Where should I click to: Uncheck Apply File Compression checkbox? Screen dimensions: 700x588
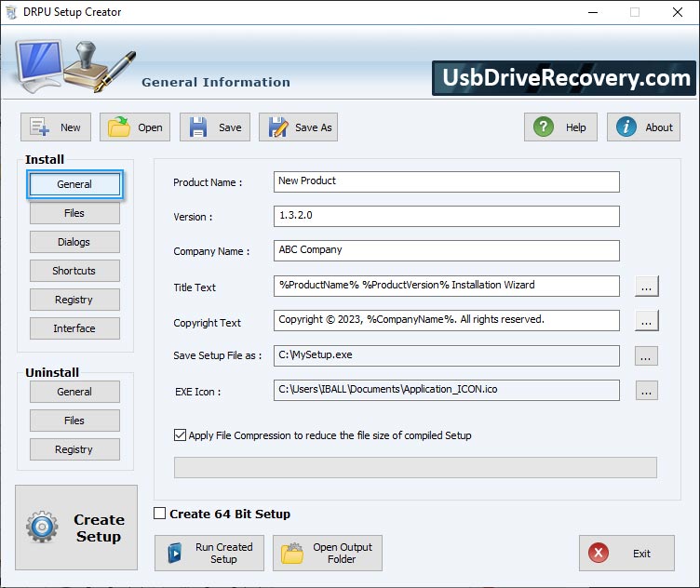[x=180, y=435]
